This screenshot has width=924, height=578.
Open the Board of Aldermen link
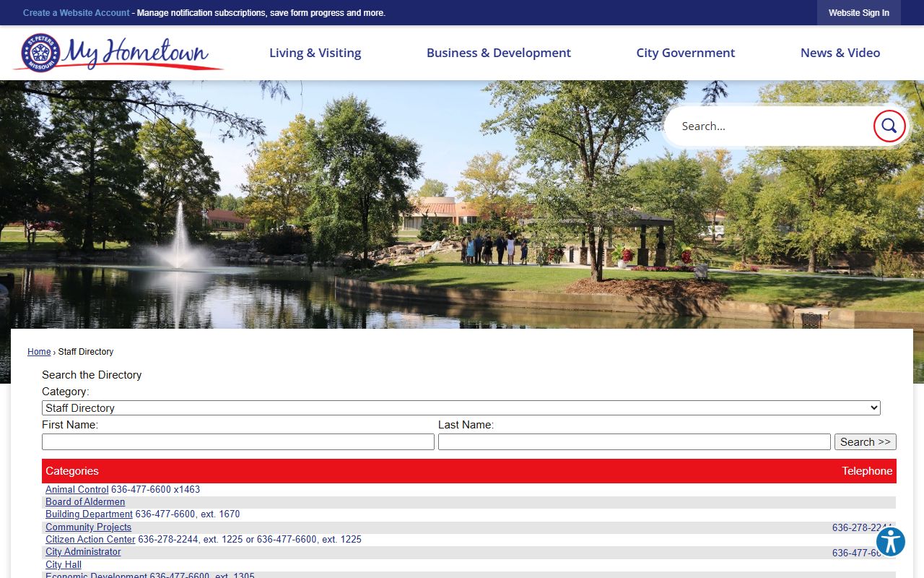point(85,501)
